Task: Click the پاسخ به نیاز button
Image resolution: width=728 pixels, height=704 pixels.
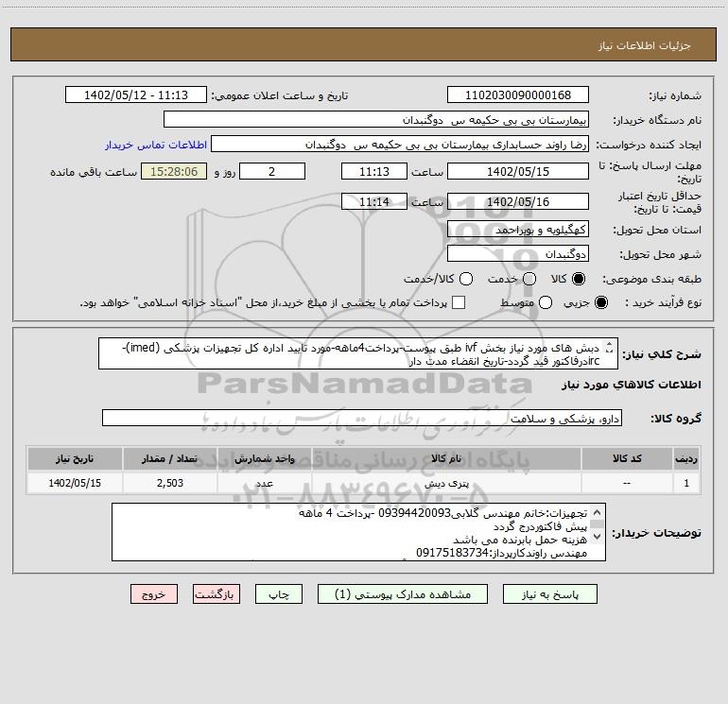Action: pyautogui.click(x=550, y=594)
